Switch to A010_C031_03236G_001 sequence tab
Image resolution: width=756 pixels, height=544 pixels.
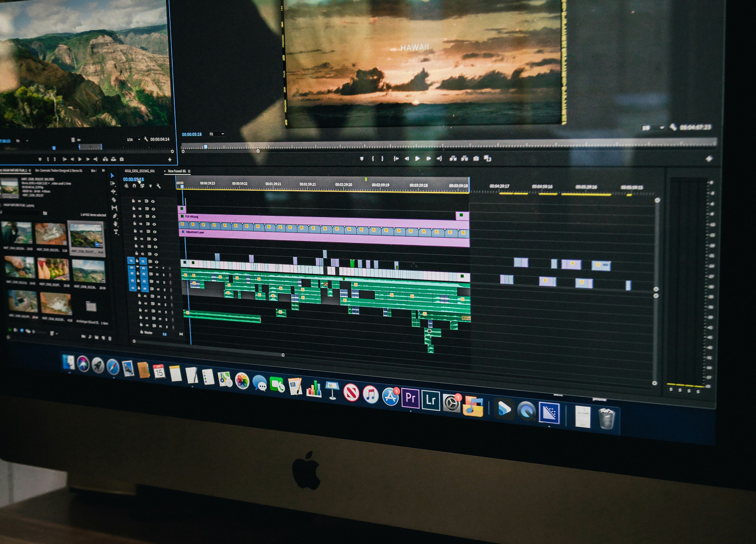[140, 171]
